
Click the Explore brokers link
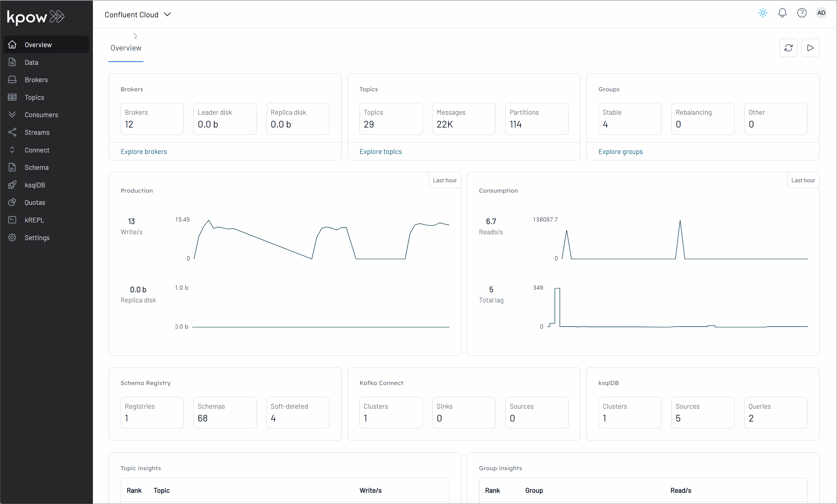[144, 152]
